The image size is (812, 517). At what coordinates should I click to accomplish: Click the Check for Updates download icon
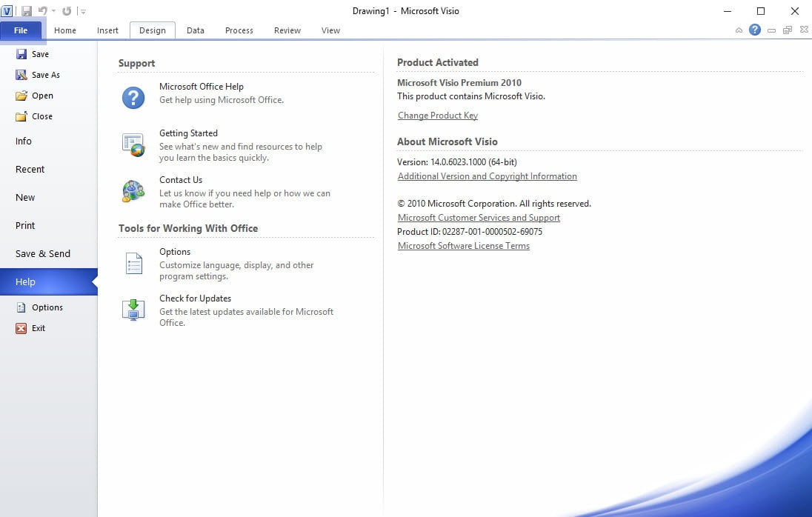click(133, 310)
